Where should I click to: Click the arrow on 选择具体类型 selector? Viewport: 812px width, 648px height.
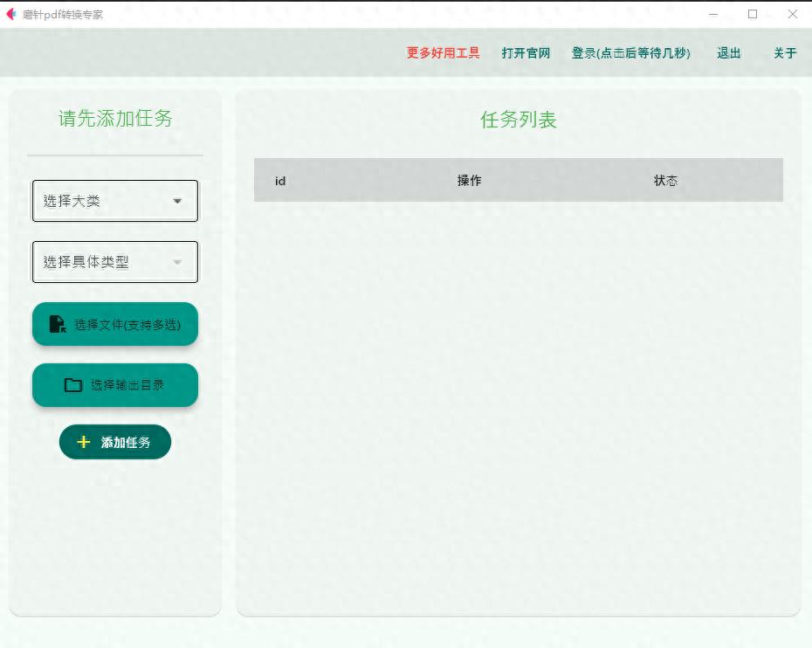[177, 261]
